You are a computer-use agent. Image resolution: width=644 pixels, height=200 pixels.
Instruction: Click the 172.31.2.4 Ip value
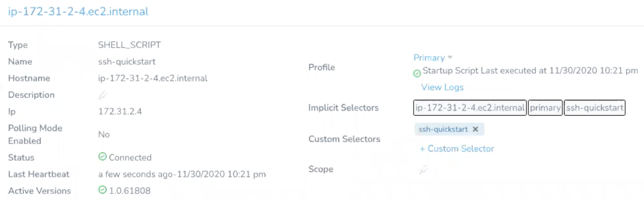pyautogui.click(x=120, y=112)
